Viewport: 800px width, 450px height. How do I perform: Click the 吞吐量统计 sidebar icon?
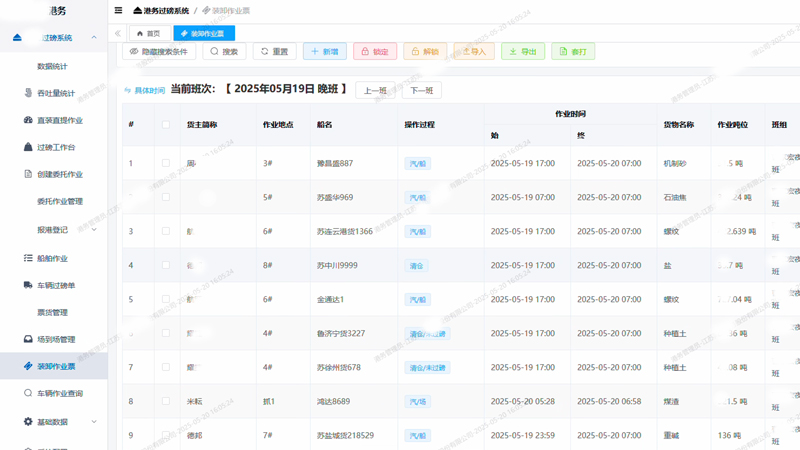click(28, 93)
